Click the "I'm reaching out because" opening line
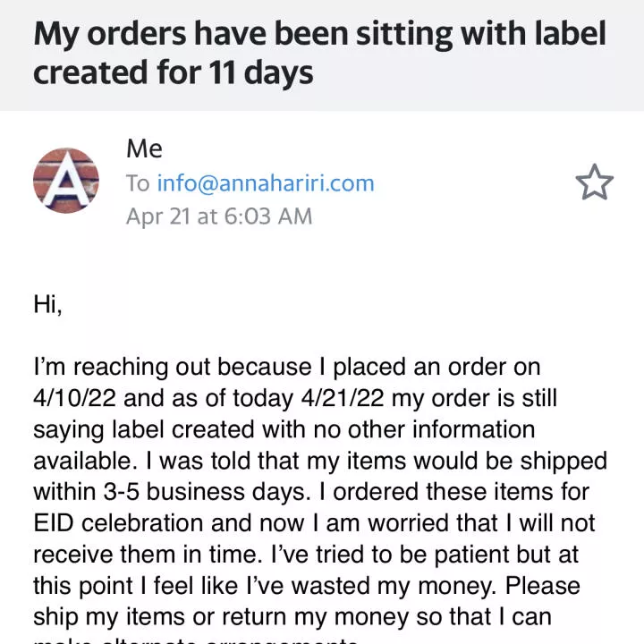The width and height of the screenshot is (644, 644). pos(172,367)
